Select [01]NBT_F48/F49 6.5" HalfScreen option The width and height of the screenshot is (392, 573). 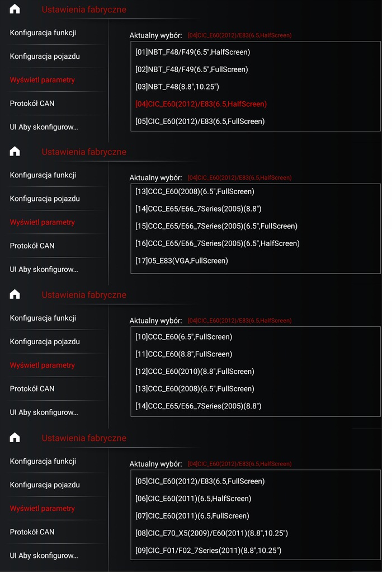[192, 52]
